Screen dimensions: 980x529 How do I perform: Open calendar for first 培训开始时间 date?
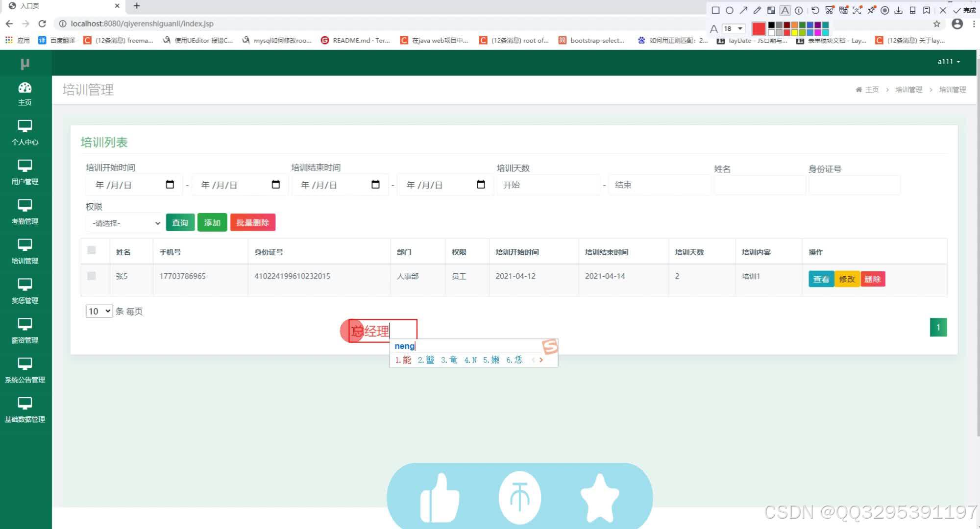point(170,185)
